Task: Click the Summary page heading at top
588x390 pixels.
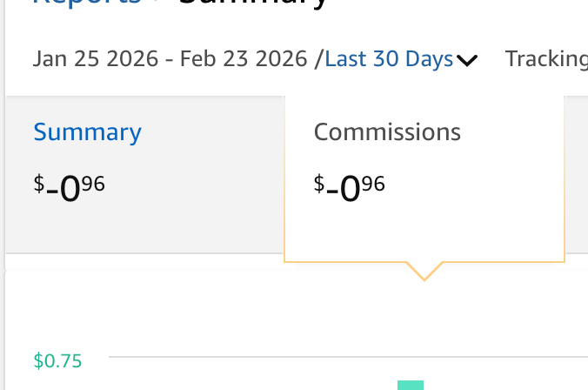Action: click(x=252, y=3)
